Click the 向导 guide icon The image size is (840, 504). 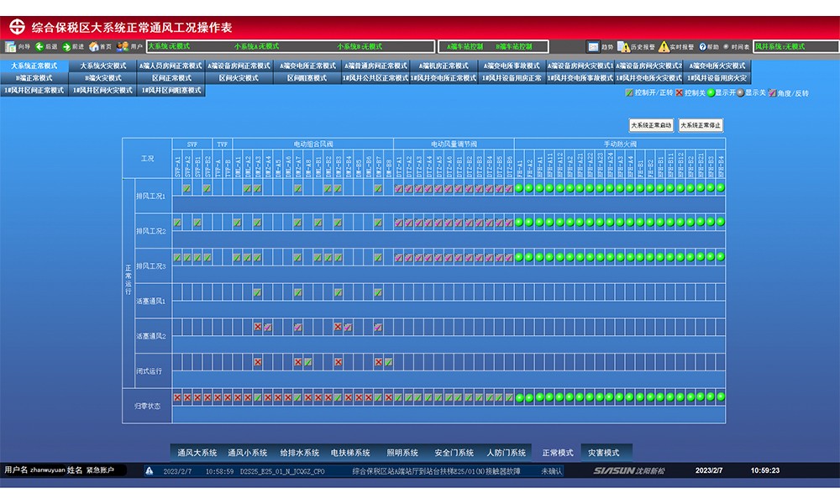(x=10, y=47)
